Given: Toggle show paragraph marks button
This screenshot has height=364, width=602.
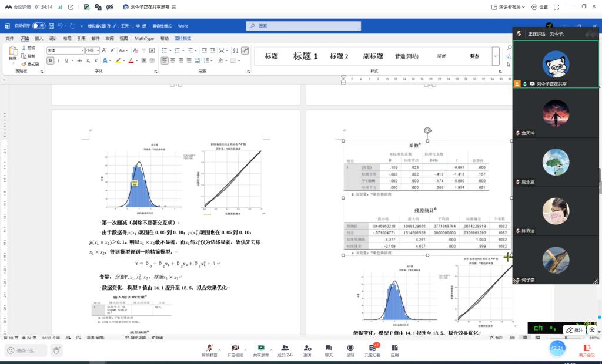Looking at the screenshot, I should point(245,50).
